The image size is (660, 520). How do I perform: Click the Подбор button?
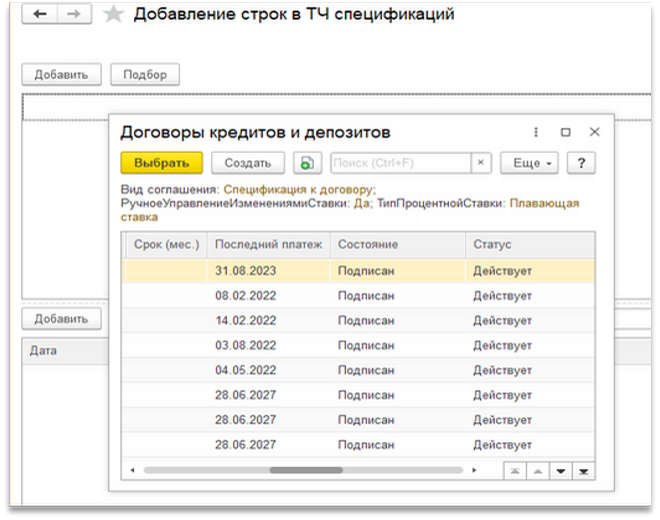[x=145, y=75]
